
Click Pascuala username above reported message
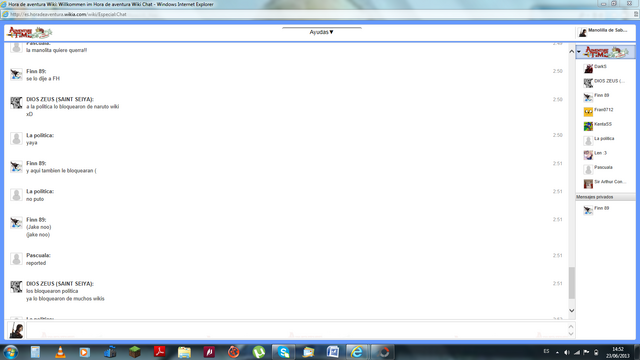38,255
